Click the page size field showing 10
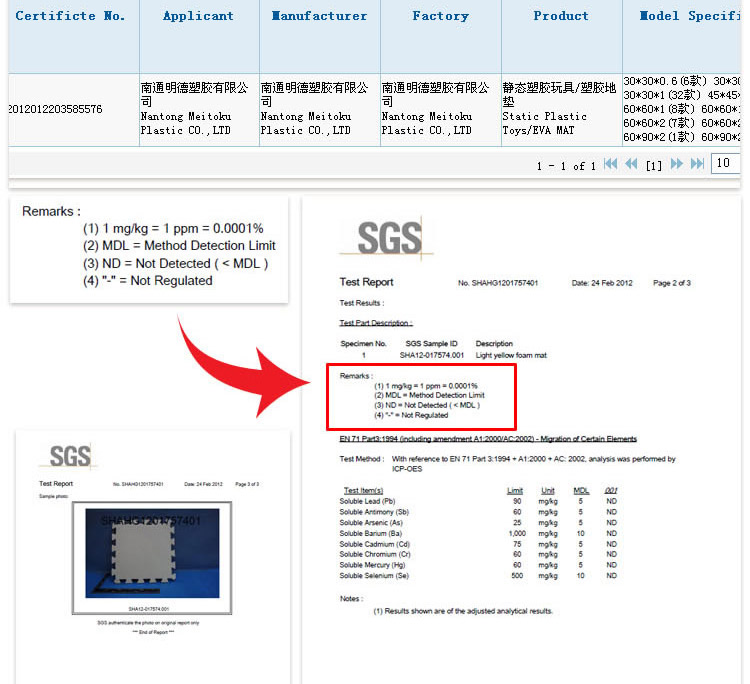The height and width of the screenshot is (684, 750). (x=726, y=164)
